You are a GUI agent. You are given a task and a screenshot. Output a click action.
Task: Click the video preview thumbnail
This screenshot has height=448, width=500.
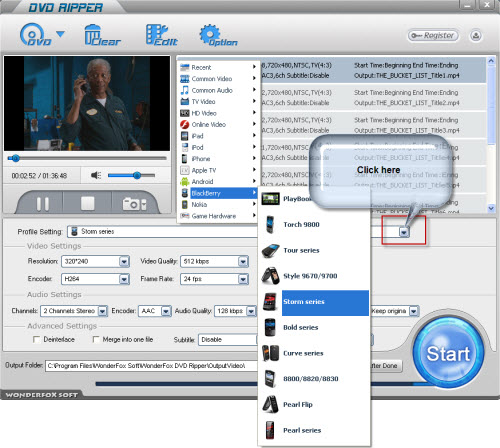coord(87,103)
